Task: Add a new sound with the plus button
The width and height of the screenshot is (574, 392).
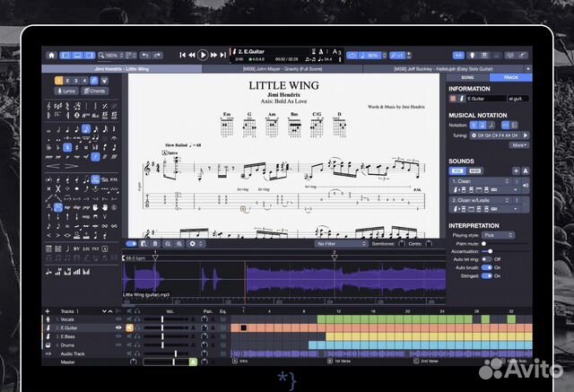Action: point(516,171)
